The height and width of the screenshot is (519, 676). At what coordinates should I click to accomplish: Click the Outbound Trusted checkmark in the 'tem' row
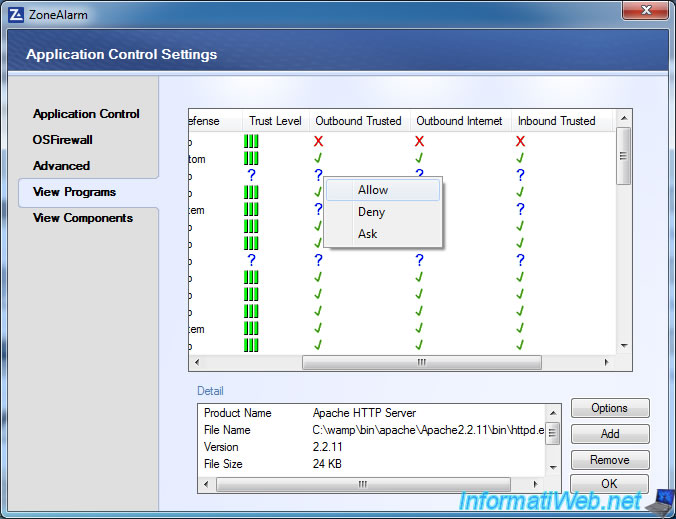[318, 328]
